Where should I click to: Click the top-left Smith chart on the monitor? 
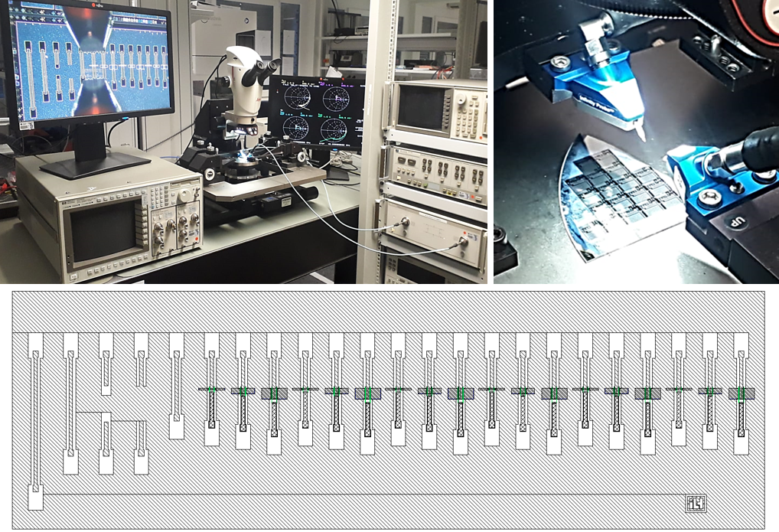coord(295,97)
